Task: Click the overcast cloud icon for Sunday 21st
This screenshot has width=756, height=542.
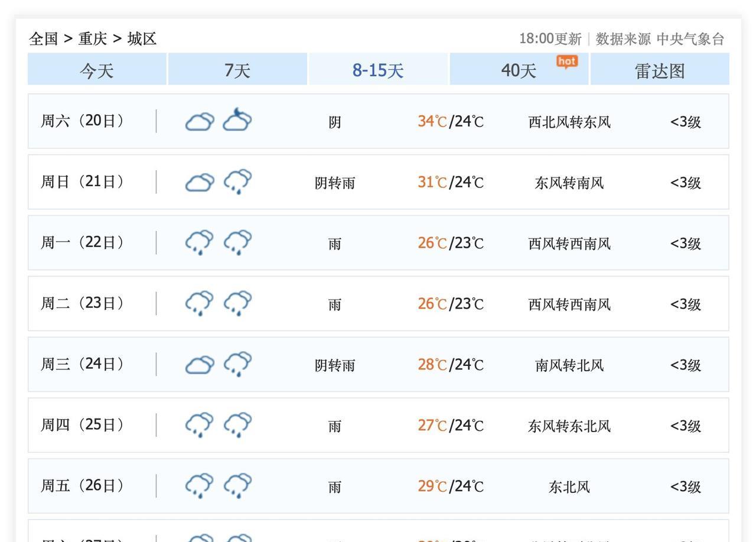Action: 200,182
